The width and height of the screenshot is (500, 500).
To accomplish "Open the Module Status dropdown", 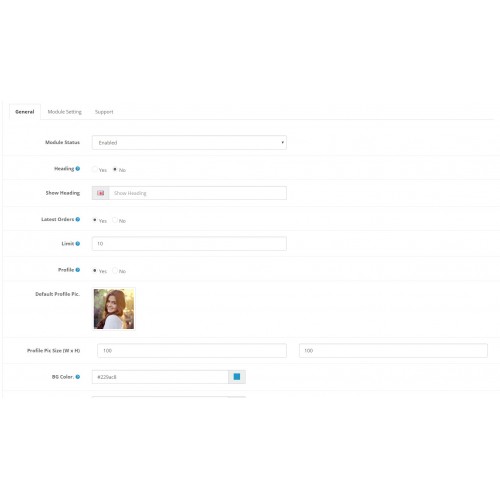I will (189, 143).
